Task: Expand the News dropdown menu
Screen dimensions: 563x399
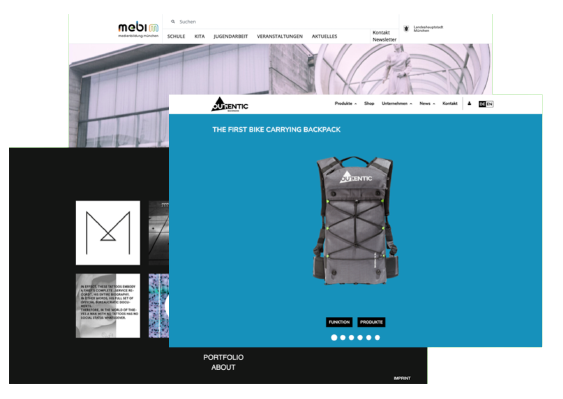Action: click(427, 103)
